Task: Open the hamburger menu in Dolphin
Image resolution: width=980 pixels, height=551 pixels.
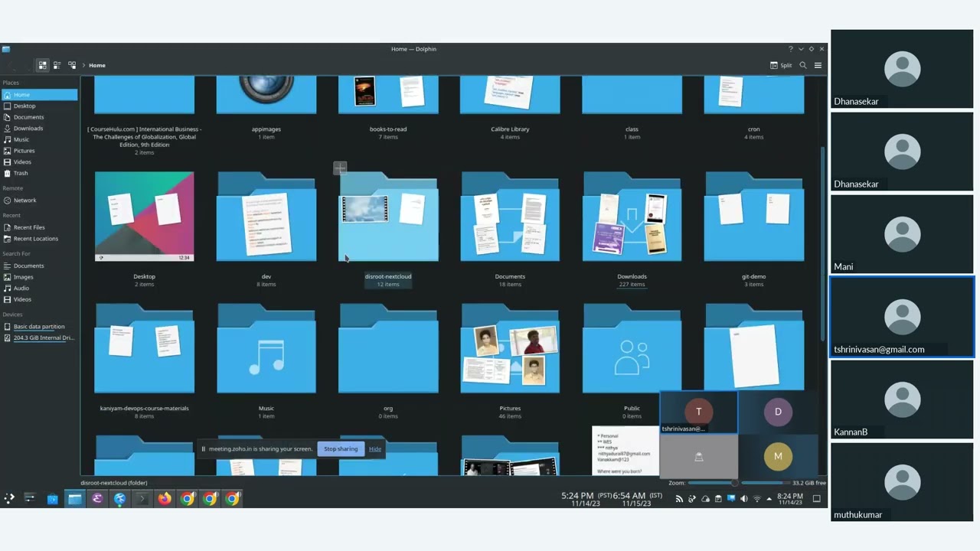Action: 818,65
